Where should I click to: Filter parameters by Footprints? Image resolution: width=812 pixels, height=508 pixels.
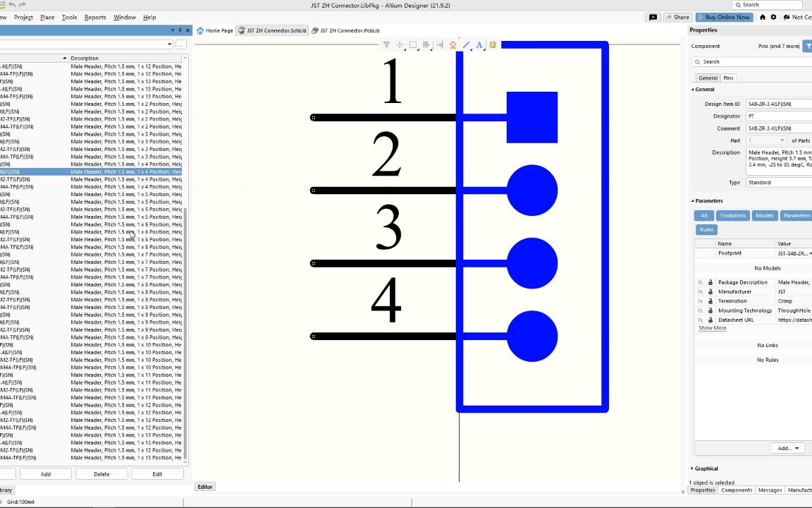733,216
